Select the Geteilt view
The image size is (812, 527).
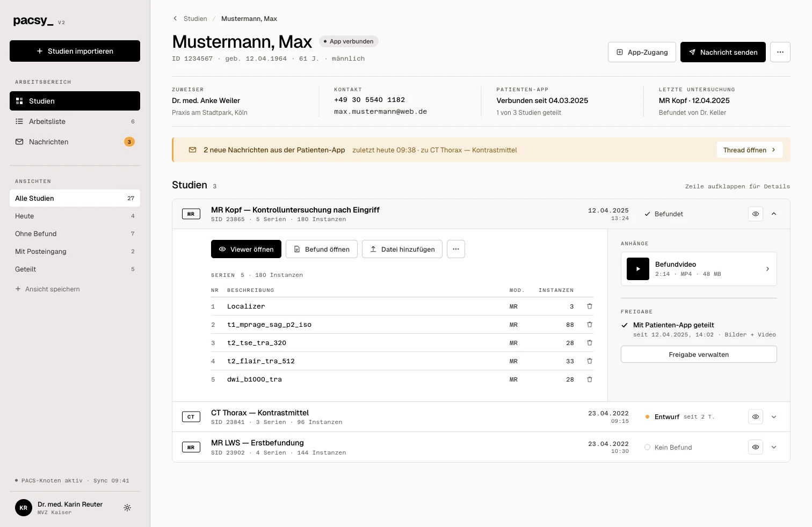pos(75,269)
